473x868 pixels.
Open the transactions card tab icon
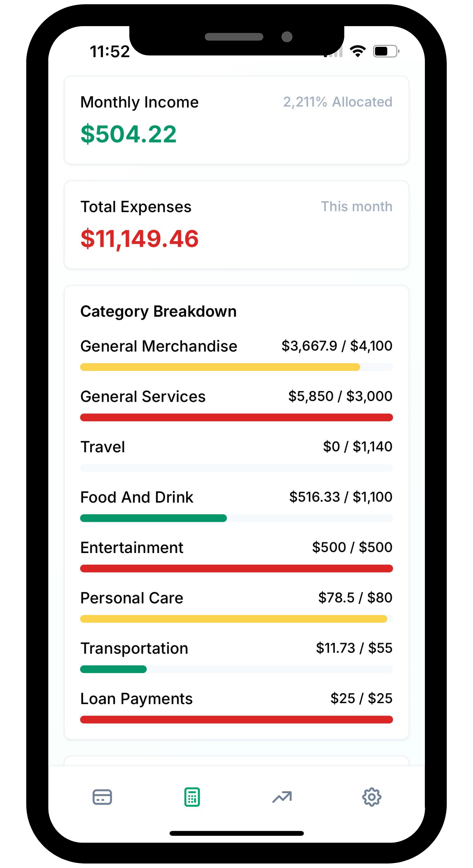pos(102,797)
